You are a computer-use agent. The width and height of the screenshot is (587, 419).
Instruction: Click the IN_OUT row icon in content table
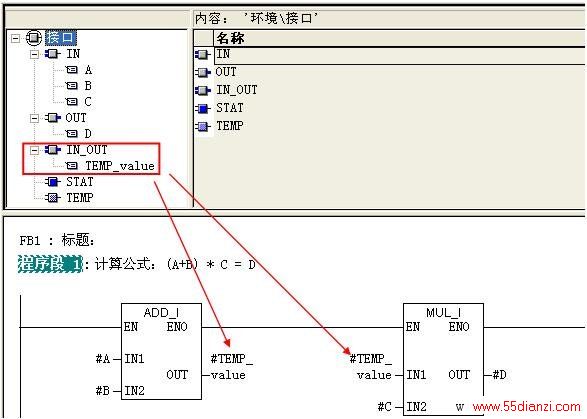(x=203, y=90)
